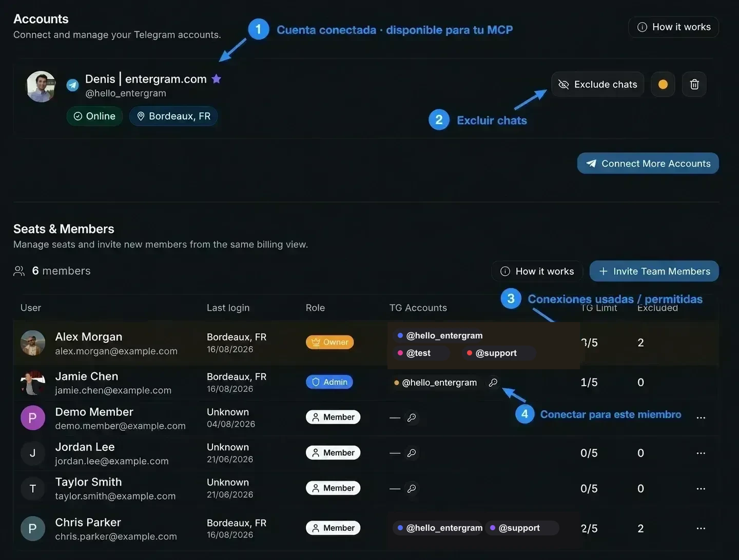Image resolution: width=739 pixels, height=560 pixels.
Task: Click Invite Team Members
Action: (654, 271)
